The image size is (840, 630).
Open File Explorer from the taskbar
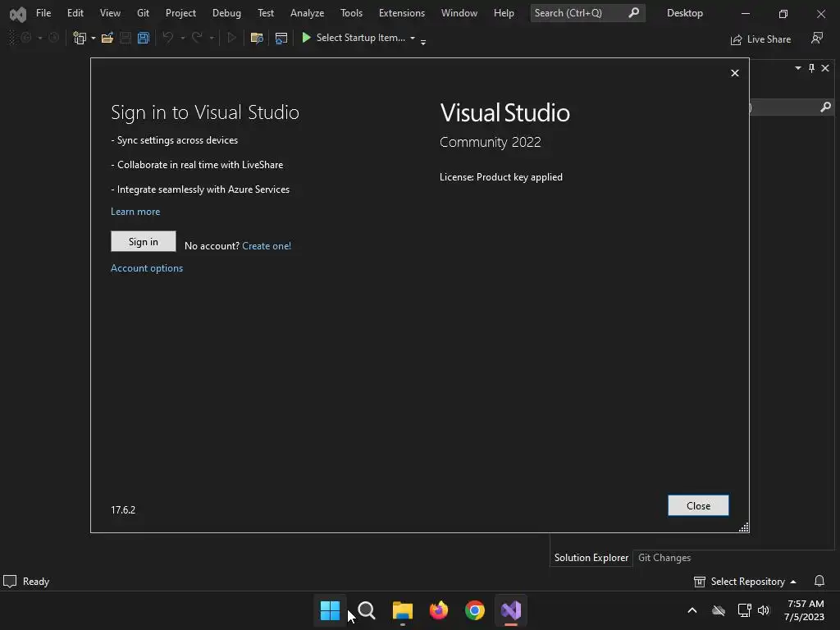click(402, 610)
